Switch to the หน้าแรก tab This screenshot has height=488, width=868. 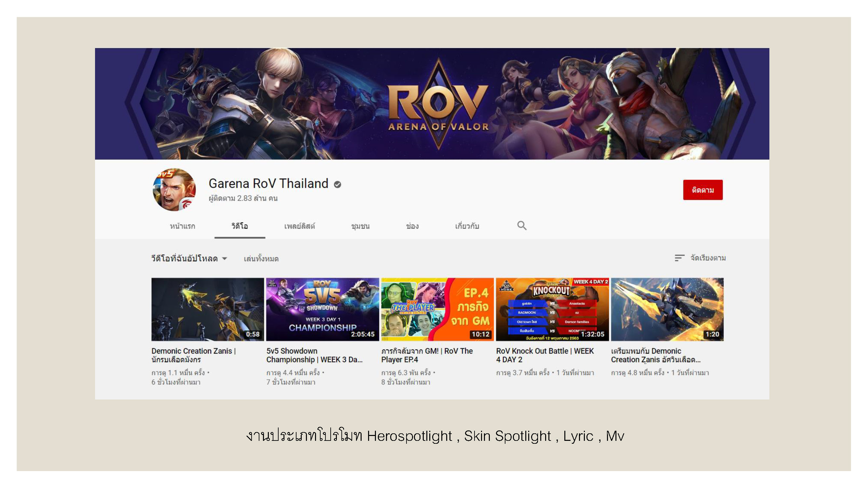coord(182,226)
